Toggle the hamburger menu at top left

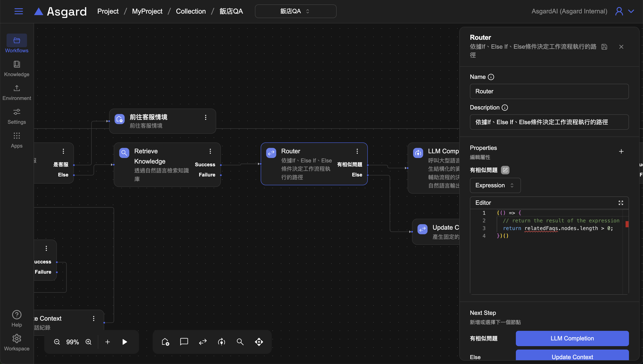(19, 11)
